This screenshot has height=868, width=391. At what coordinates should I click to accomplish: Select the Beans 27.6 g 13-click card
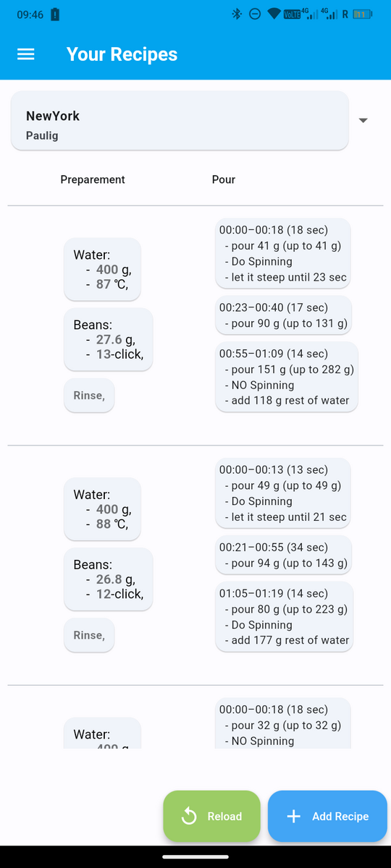click(109, 339)
